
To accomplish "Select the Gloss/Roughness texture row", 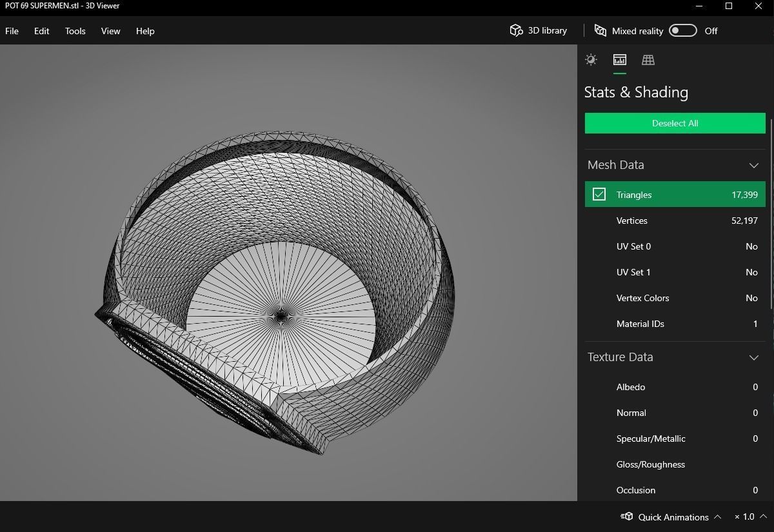I will click(675, 464).
